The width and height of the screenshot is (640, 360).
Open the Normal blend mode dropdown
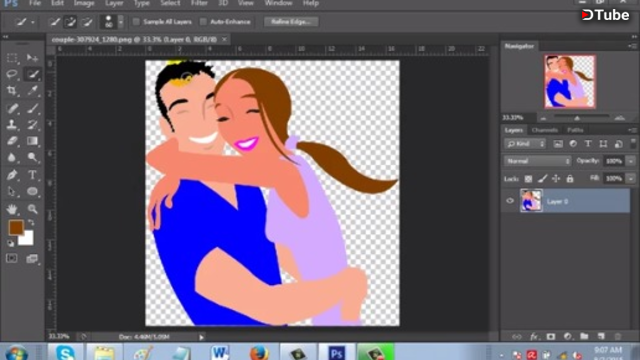point(538,161)
